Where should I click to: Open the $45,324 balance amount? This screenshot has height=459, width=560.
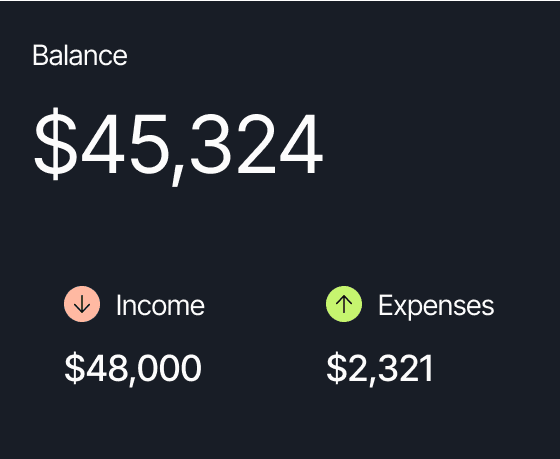tap(178, 146)
